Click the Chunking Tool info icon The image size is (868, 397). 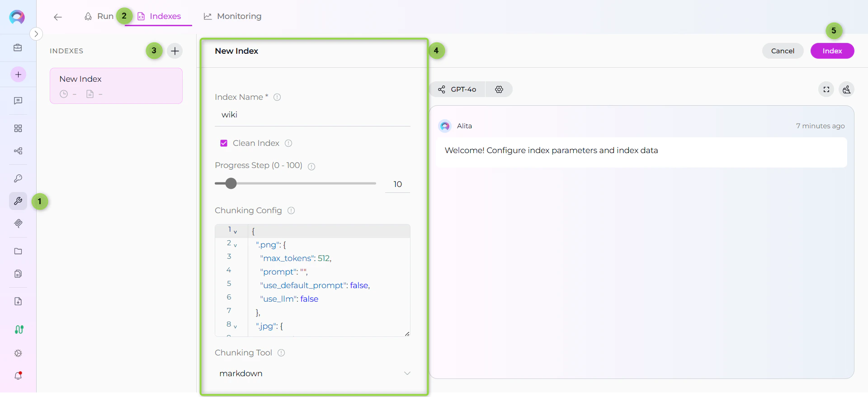tap(281, 353)
